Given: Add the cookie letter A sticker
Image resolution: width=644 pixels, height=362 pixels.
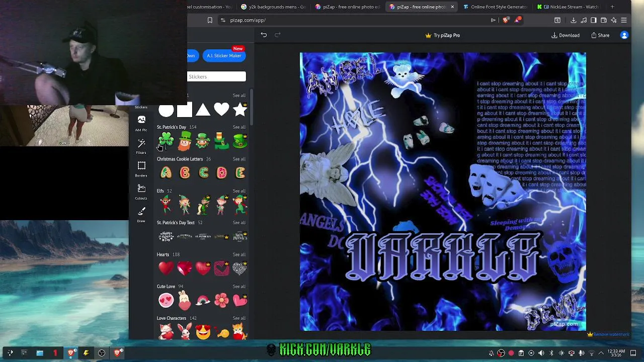Looking at the screenshot, I should click(166, 173).
